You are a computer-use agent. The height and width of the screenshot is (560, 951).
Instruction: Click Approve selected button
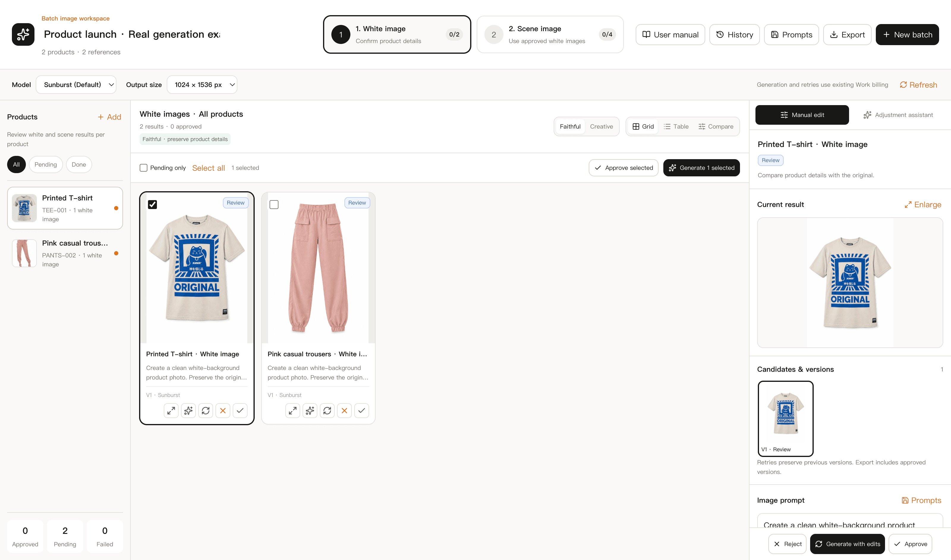point(623,168)
